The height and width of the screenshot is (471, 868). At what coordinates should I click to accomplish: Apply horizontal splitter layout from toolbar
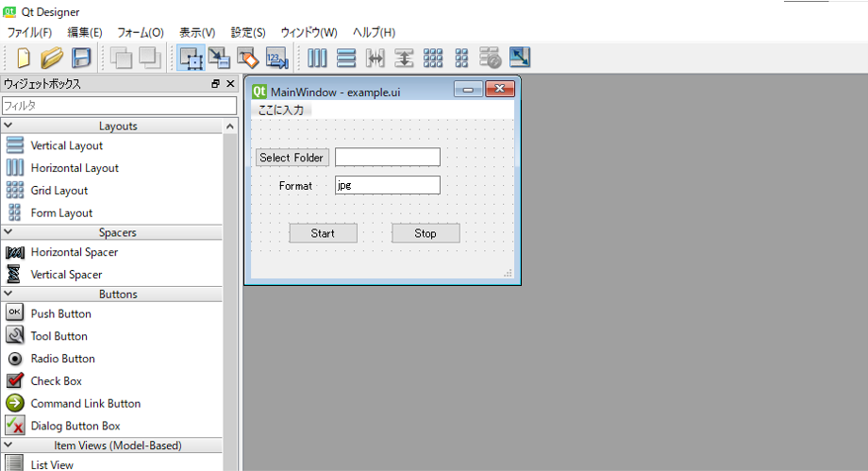click(x=375, y=58)
